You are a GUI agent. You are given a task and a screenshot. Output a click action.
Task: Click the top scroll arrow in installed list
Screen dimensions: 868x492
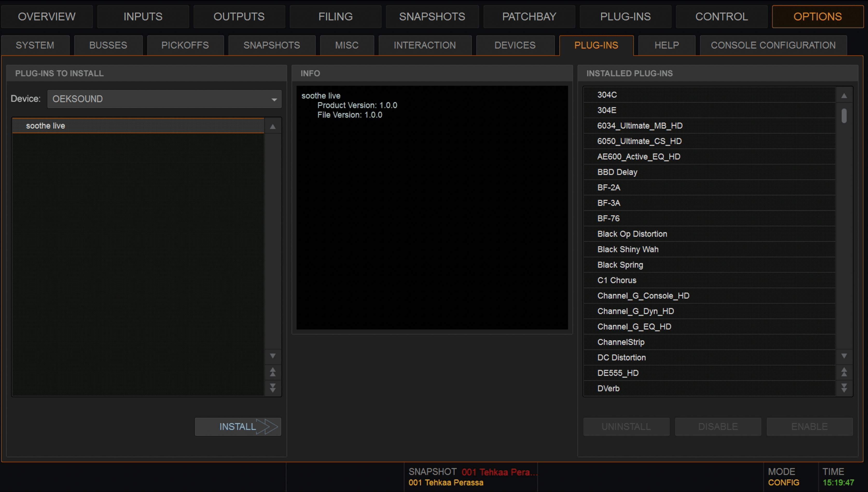(845, 94)
